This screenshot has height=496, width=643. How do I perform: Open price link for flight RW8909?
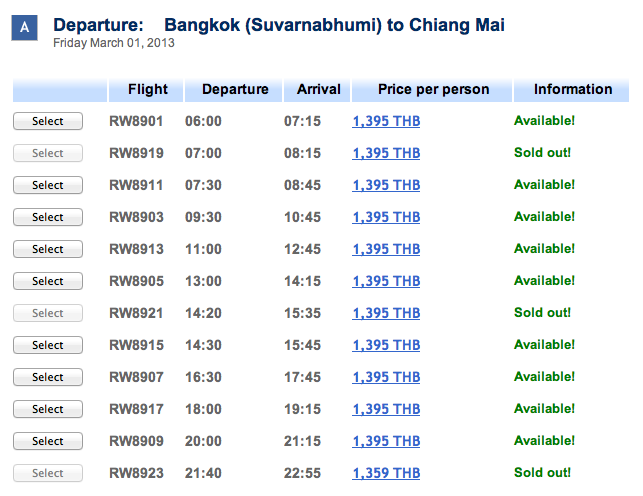pos(386,441)
